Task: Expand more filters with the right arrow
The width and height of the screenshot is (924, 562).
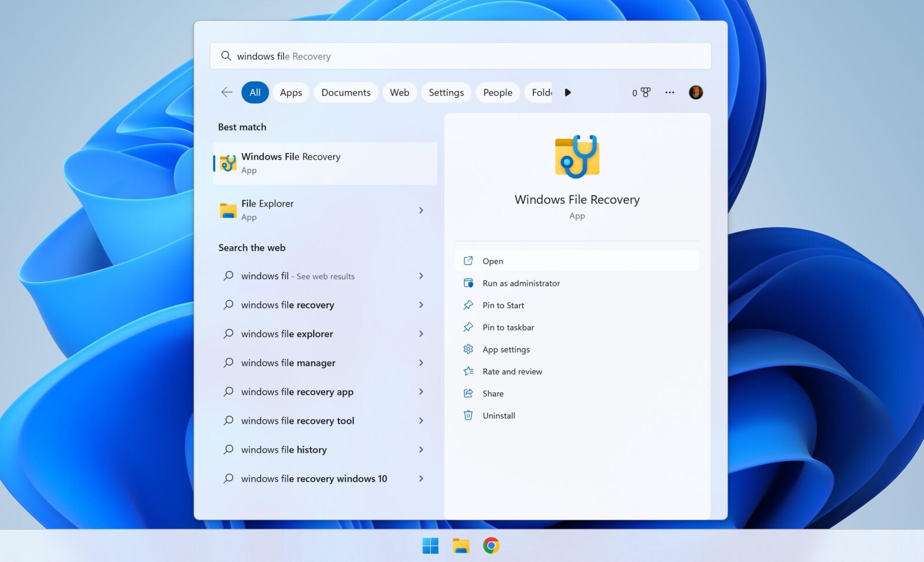Action: [568, 92]
